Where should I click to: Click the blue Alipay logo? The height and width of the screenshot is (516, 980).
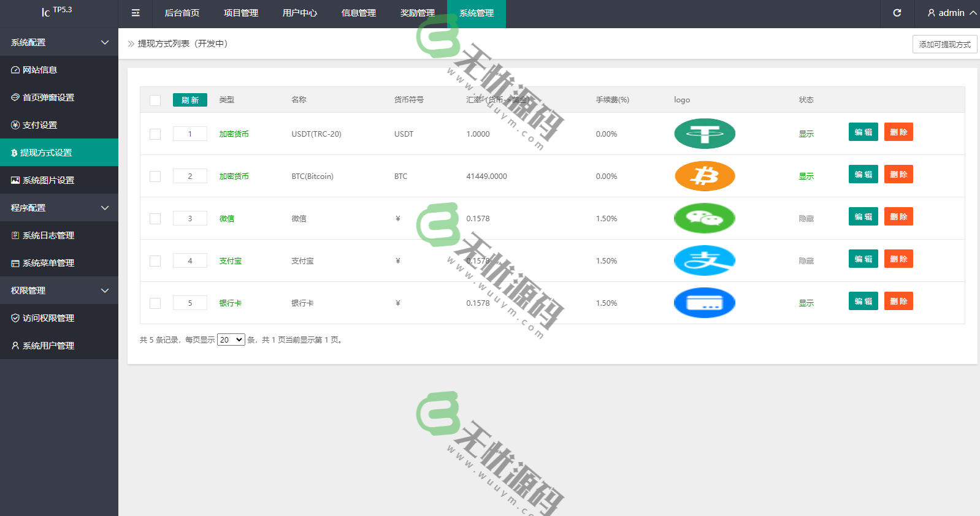(x=705, y=260)
